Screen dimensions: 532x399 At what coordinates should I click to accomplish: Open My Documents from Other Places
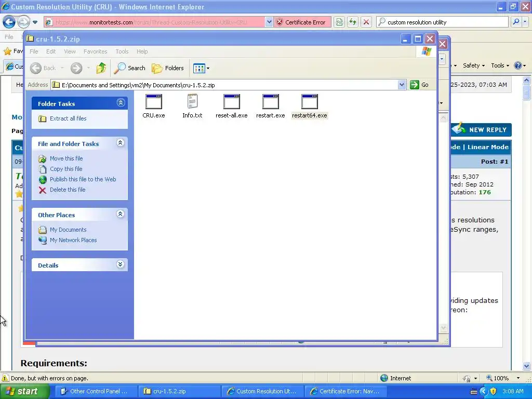click(68, 230)
